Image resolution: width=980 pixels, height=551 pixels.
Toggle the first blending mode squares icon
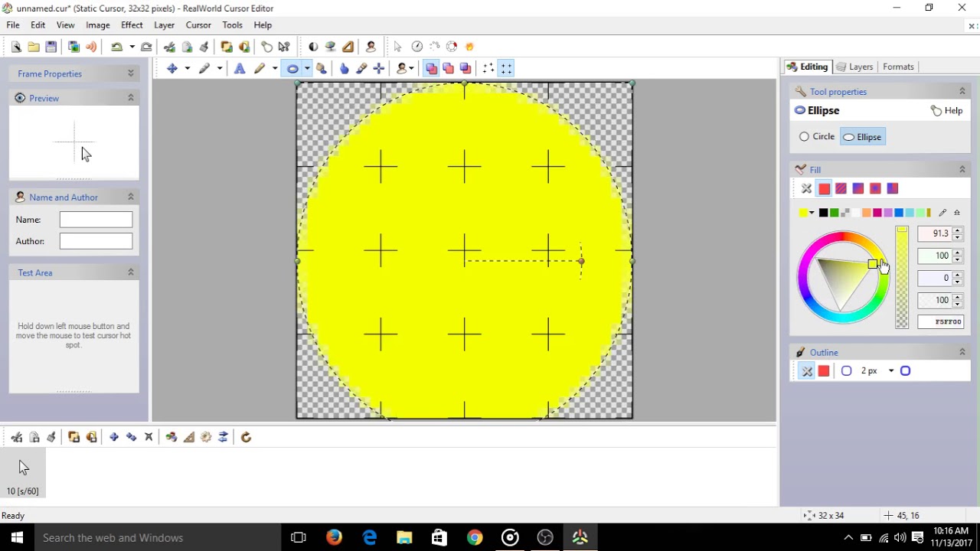(x=431, y=69)
